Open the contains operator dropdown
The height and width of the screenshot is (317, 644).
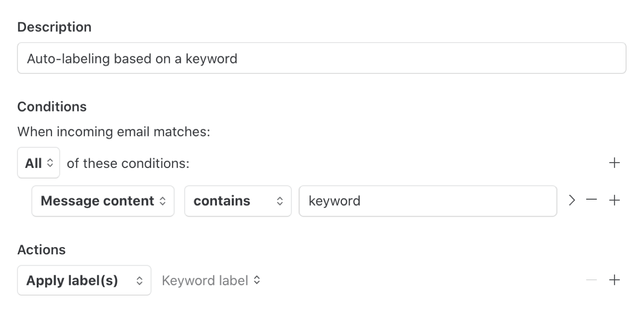click(238, 201)
